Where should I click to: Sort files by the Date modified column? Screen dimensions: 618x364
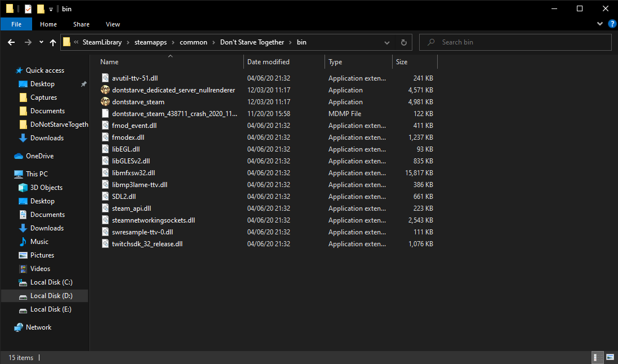tap(268, 62)
